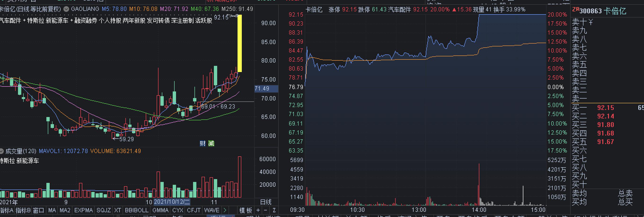Expand more indicators with the green arrow
This screenshot has width=644, height=217.
225,210
